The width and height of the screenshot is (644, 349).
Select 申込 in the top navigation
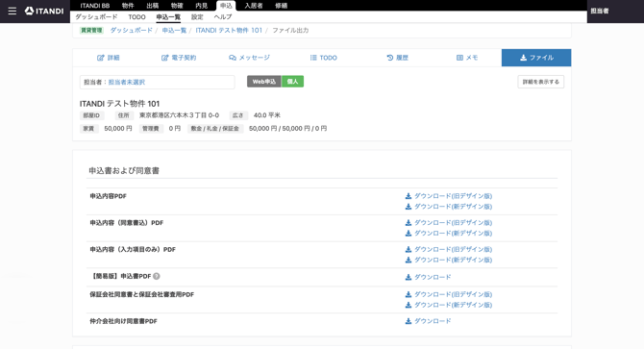point(226,6)
